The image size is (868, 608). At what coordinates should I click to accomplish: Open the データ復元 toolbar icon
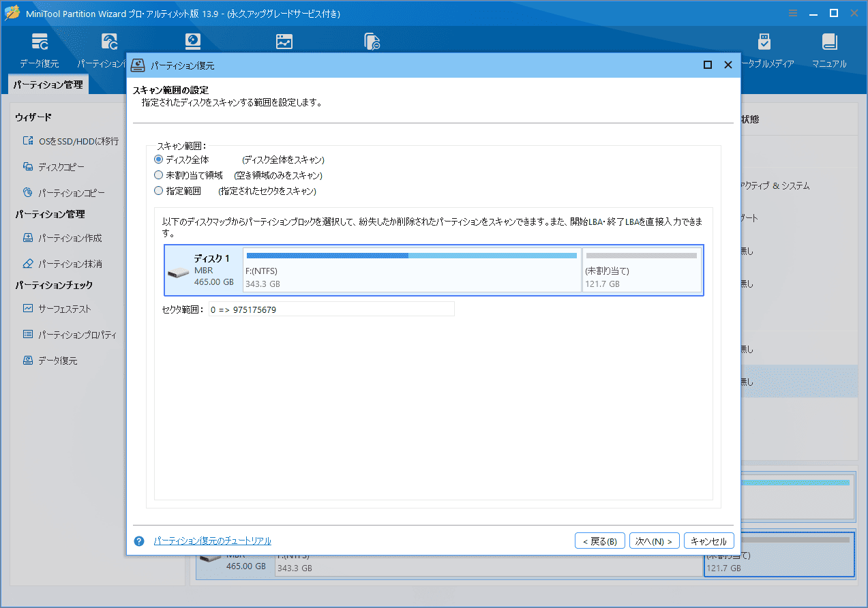coord(39,42)
